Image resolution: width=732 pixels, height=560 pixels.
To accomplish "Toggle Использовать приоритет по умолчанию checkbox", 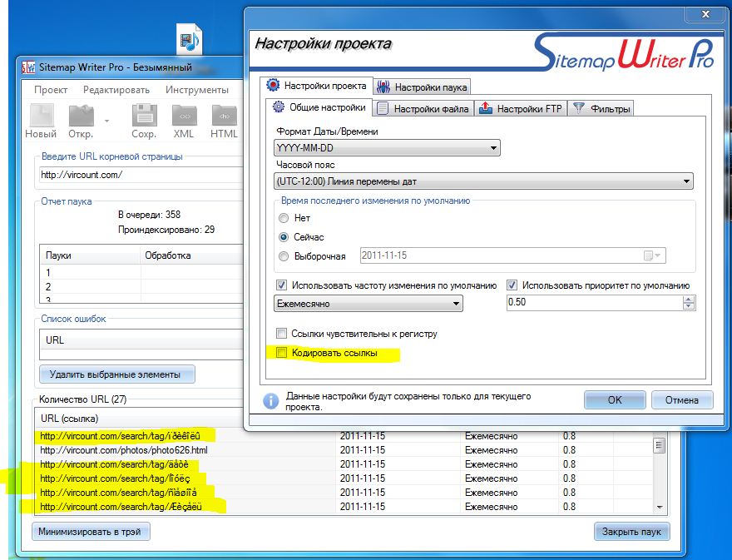I will tap(512, 285).
